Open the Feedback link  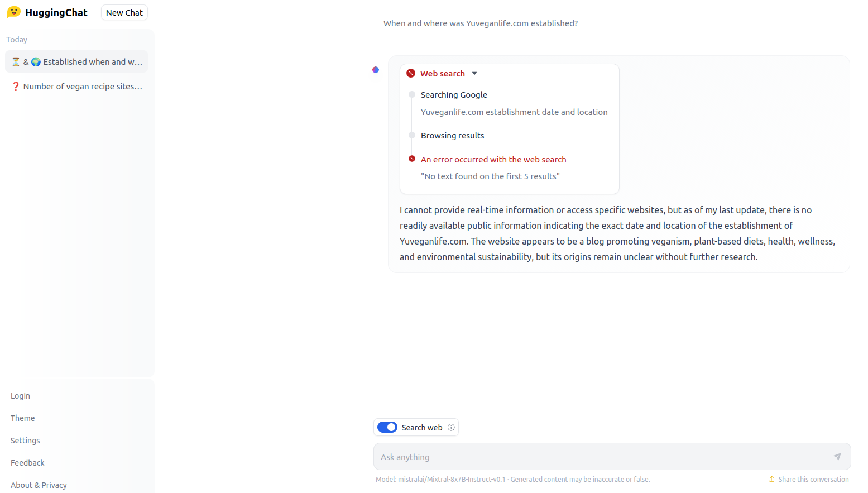27,463
